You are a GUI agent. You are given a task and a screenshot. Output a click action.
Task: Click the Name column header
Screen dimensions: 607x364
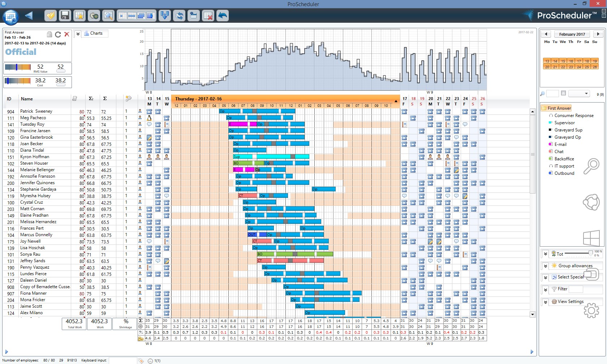pos(27,99)
